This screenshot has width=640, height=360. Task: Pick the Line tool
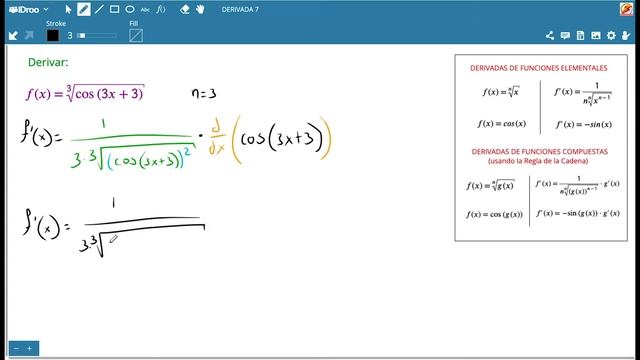pos(99,9)
